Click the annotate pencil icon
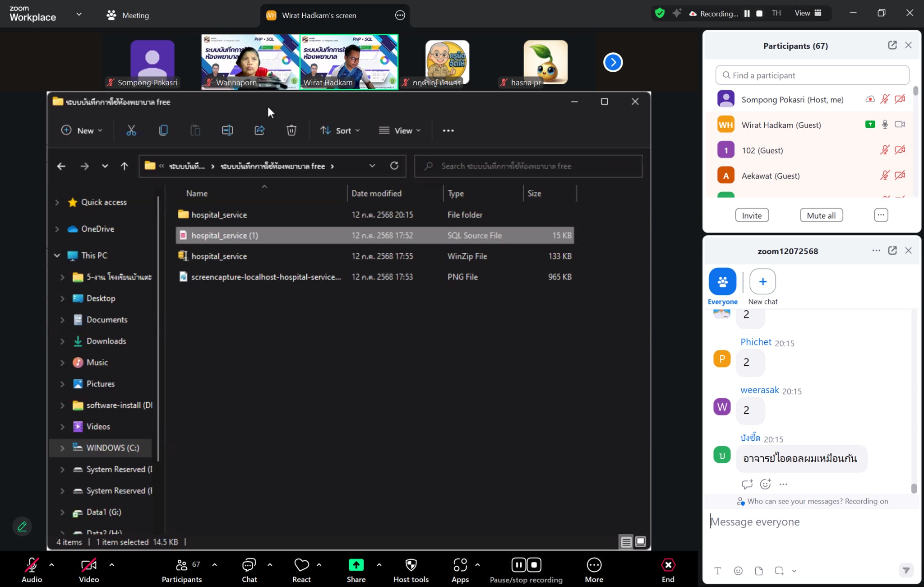The image size is (924, 587). click(x=22, y=526)
